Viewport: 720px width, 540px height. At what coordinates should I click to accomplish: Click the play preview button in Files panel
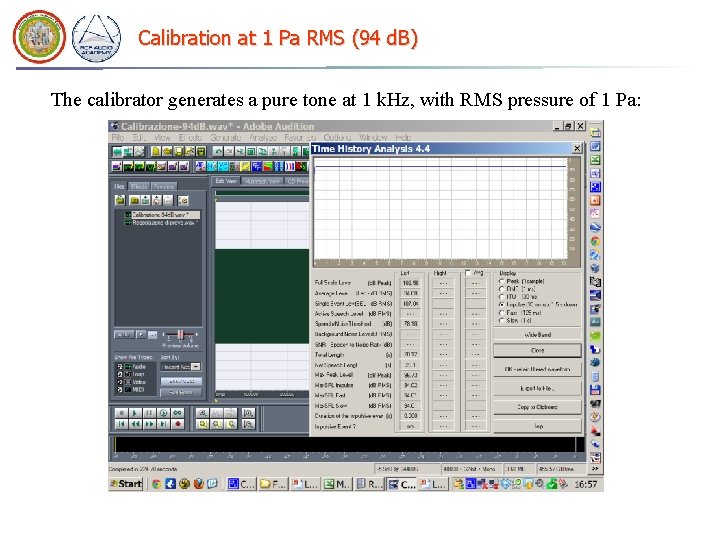(141, 335)
